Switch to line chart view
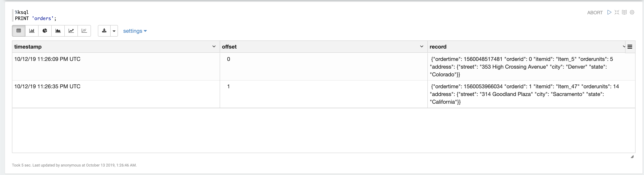 tap(71, 31)
